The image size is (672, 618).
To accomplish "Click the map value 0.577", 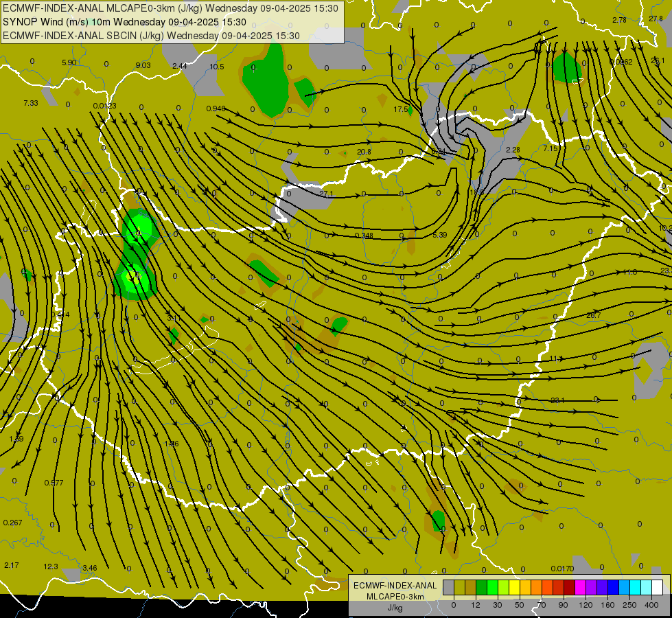I will pos(54,483).
